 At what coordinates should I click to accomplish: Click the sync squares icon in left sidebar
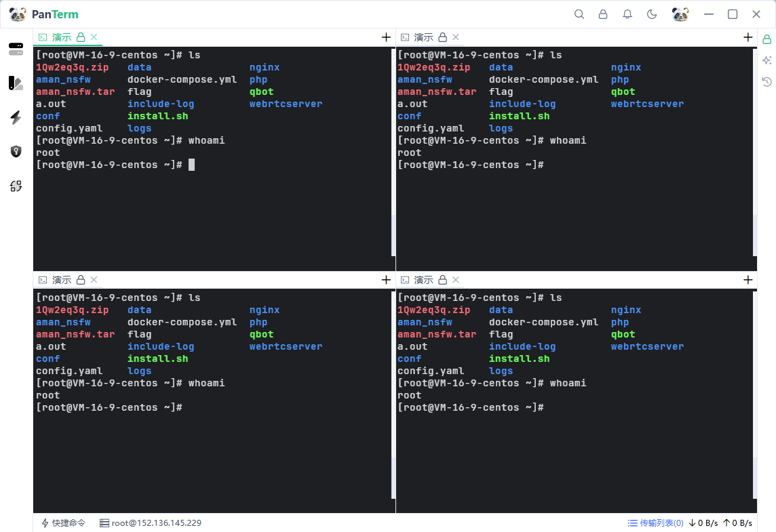pos(16,186)
